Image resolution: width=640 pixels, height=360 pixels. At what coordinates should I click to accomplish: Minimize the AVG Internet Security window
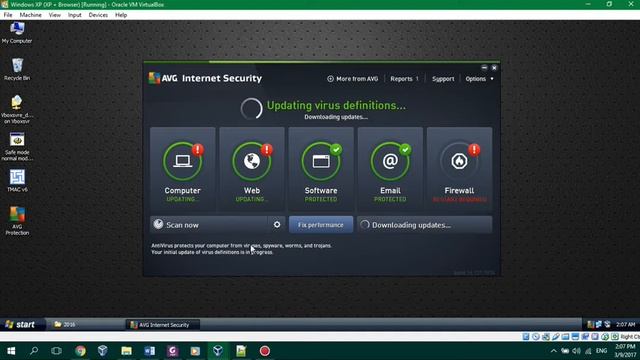(x=484, y=67)
